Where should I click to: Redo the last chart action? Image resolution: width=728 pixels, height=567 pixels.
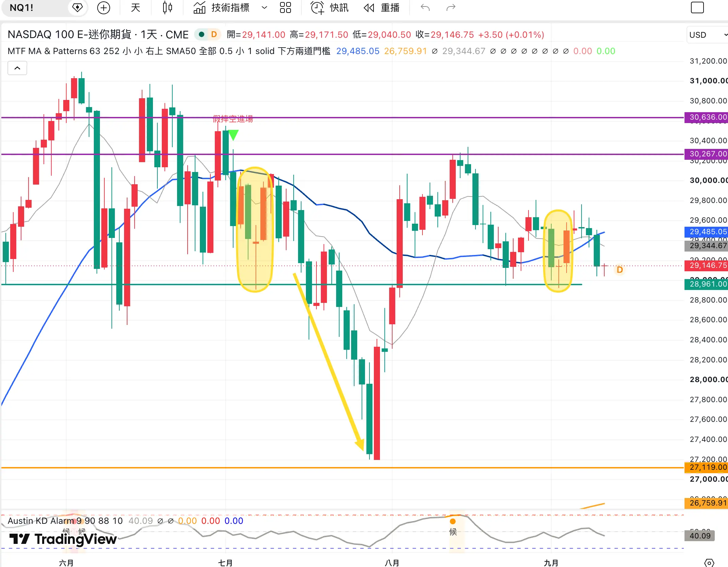(x=451, y=7)
